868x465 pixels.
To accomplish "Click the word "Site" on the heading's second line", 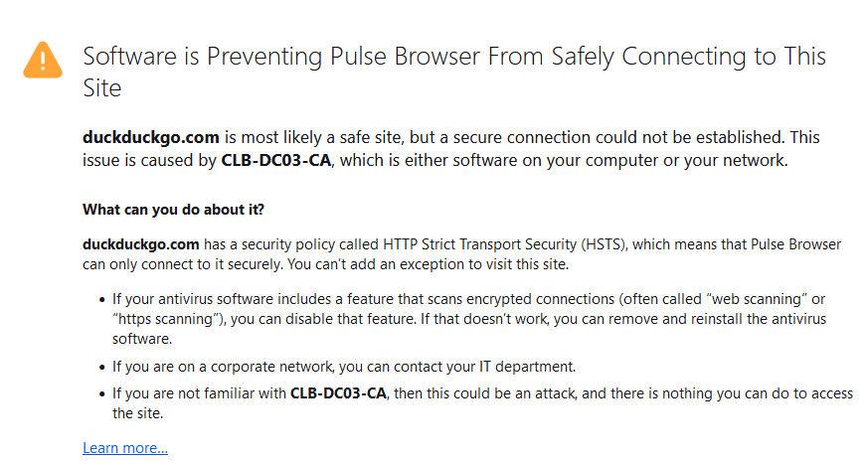I will [101, 87].
